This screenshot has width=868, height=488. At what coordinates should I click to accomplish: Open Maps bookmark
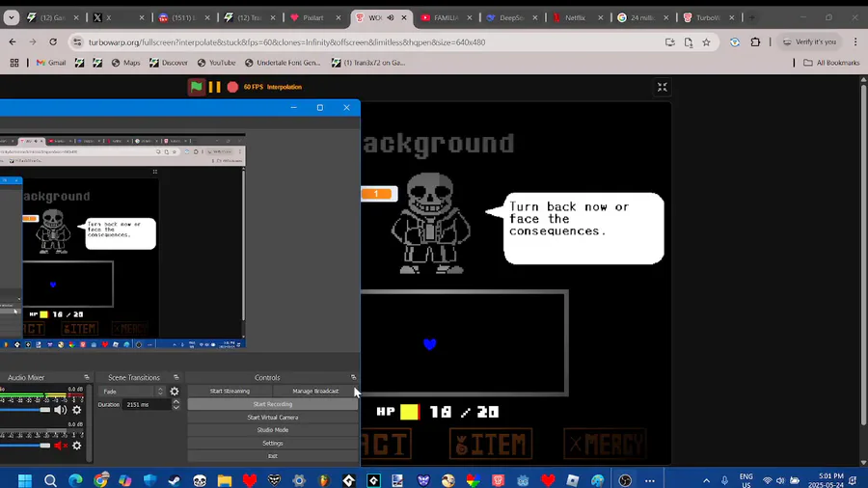tap(125, 63)
